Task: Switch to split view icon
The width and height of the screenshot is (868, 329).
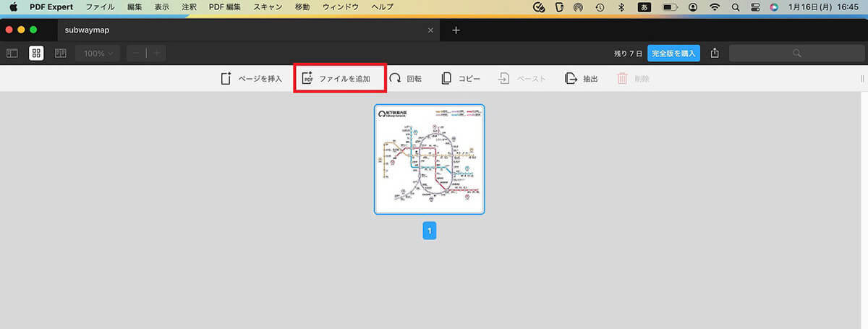Action: click(x=61, y=53)
